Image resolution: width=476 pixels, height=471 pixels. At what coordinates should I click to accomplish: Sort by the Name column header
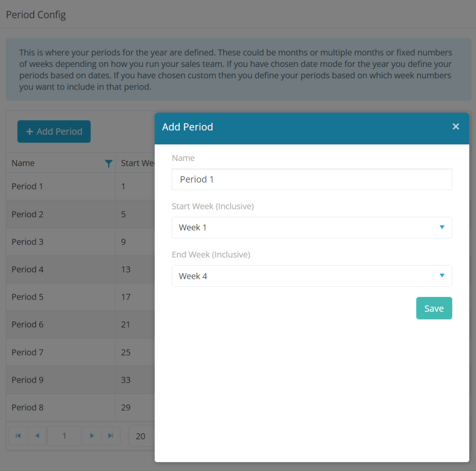pyautogui.click(x=23, y=163)
